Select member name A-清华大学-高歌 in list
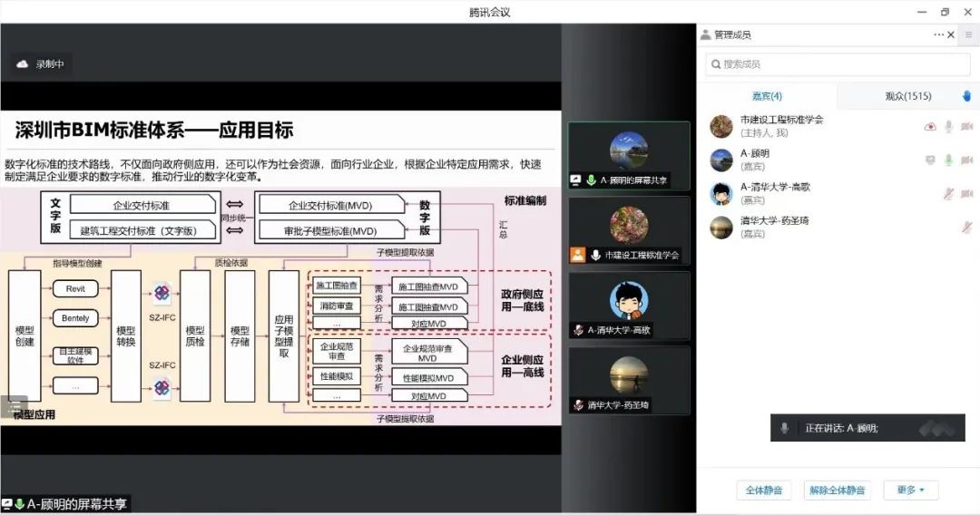 [775, 188]
